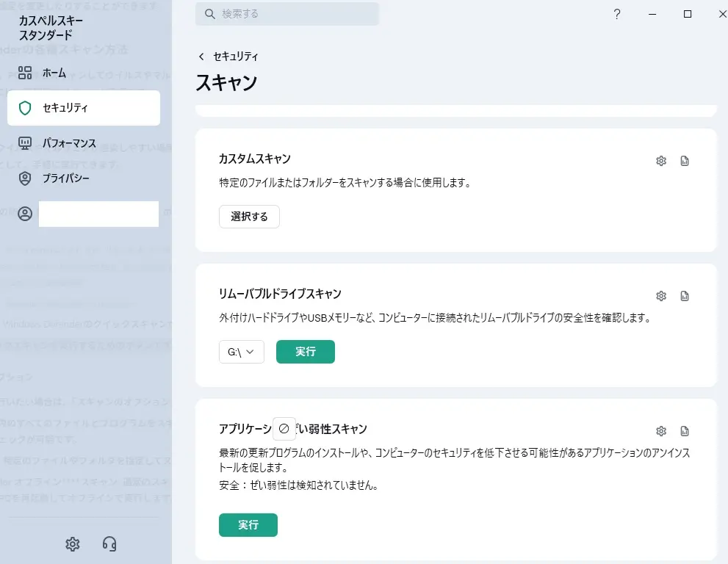728x564 pixels.
Task: Click the Security shield icon in sidebar
Action: tap(25, 108)
